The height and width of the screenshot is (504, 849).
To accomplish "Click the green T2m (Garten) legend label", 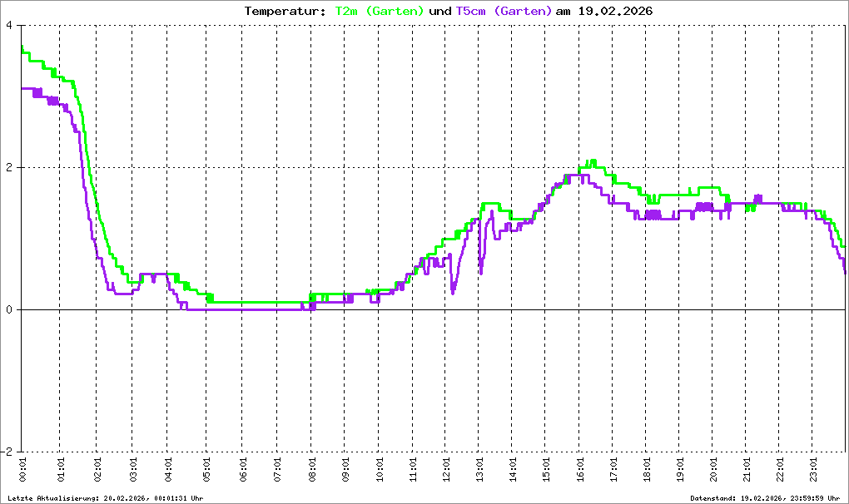I will coord(379,12).
